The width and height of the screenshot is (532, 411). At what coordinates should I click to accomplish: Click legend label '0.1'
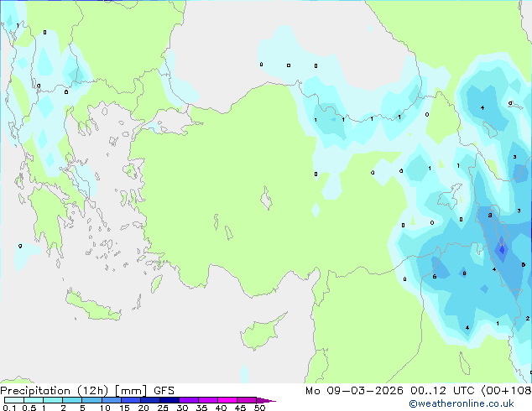click(x=9, y=408)
